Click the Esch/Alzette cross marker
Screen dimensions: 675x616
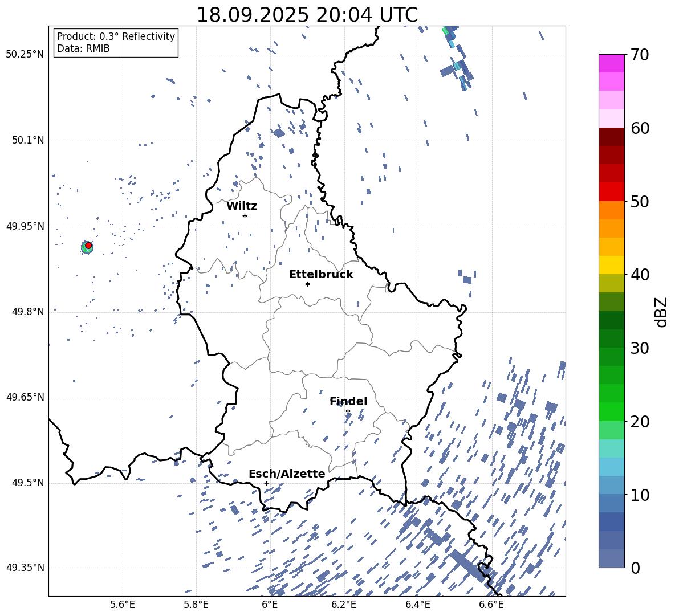[x=266, y=483]
